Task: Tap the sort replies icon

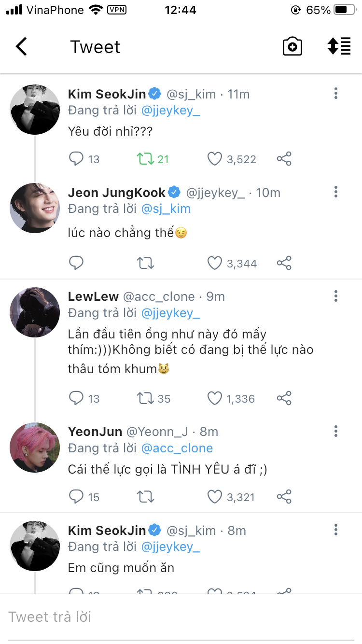Action: (x=339, y=47)
